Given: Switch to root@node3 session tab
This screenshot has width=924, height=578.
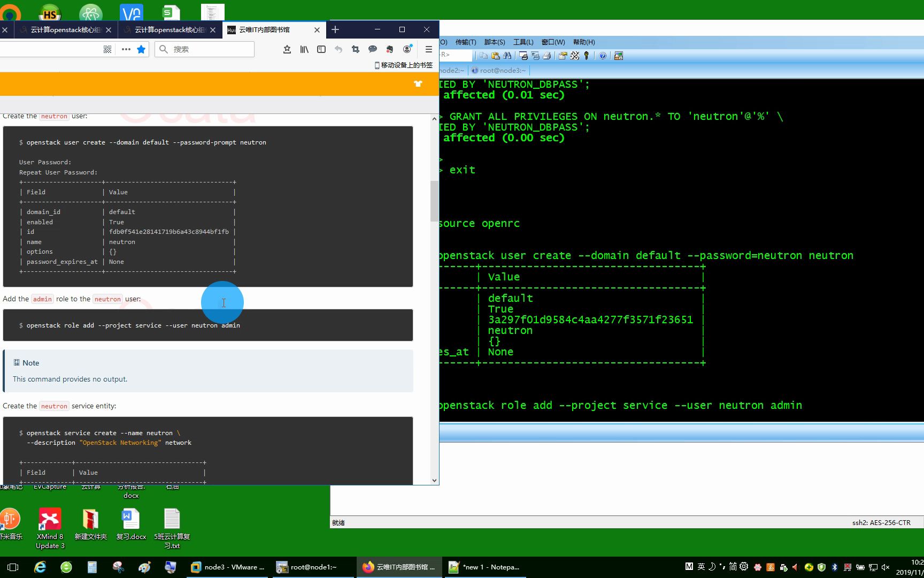Looking at the screenshot, I should pos(499,71).
